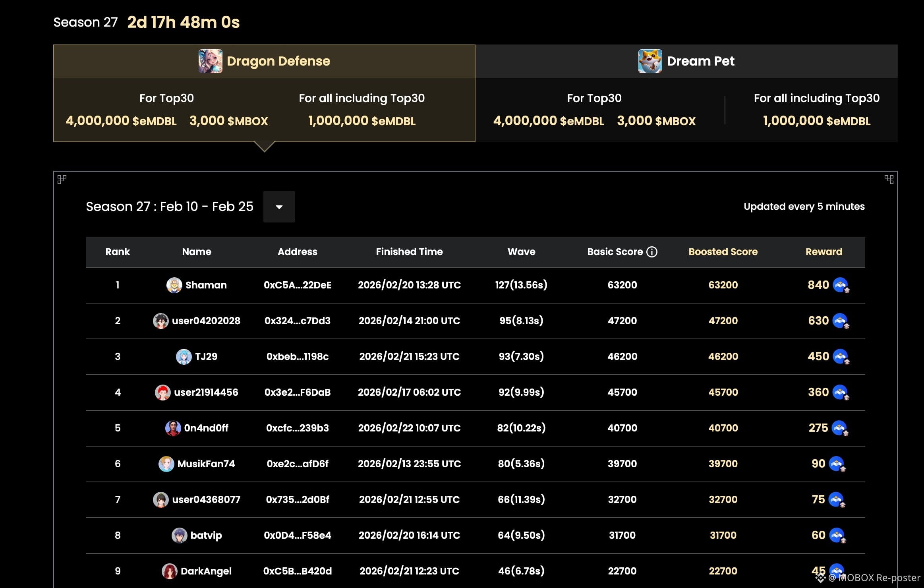The image size is (924, 588).
Task: Click address 0x735...2d0Bf
Action: pyautogui.click(x=298, y=499)
